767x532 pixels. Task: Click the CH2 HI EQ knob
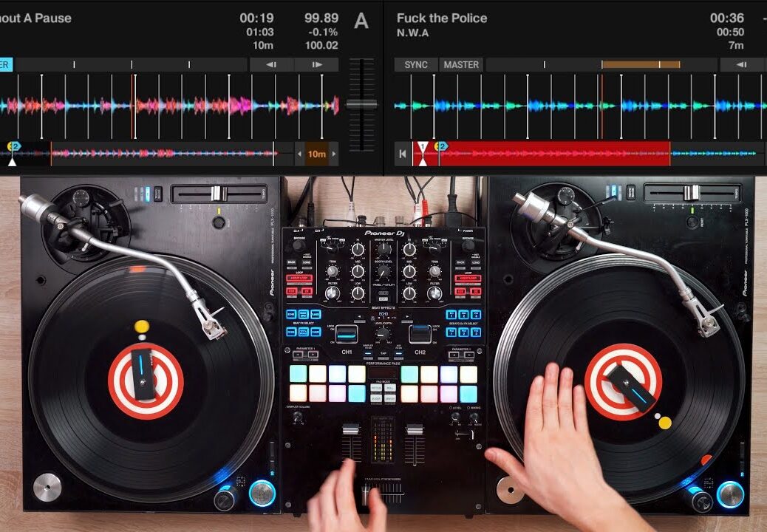point(409,250)
